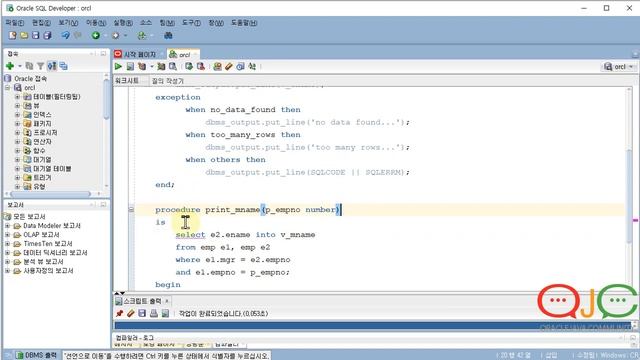This screenshot has height=360, width=640.
Task: Click the DBMS 출력 button in status bar
Action: (37, 355)
